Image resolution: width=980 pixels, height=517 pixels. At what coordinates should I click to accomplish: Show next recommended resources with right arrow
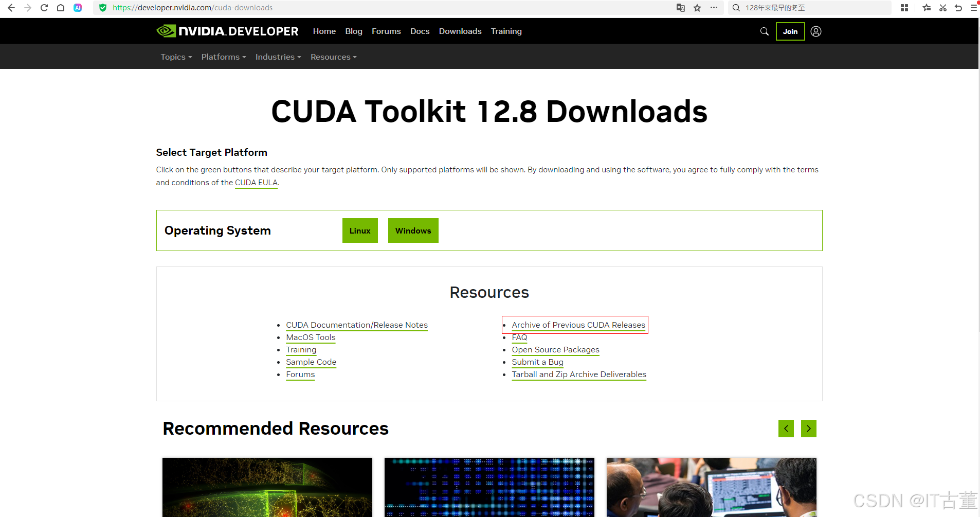point(809,429)
